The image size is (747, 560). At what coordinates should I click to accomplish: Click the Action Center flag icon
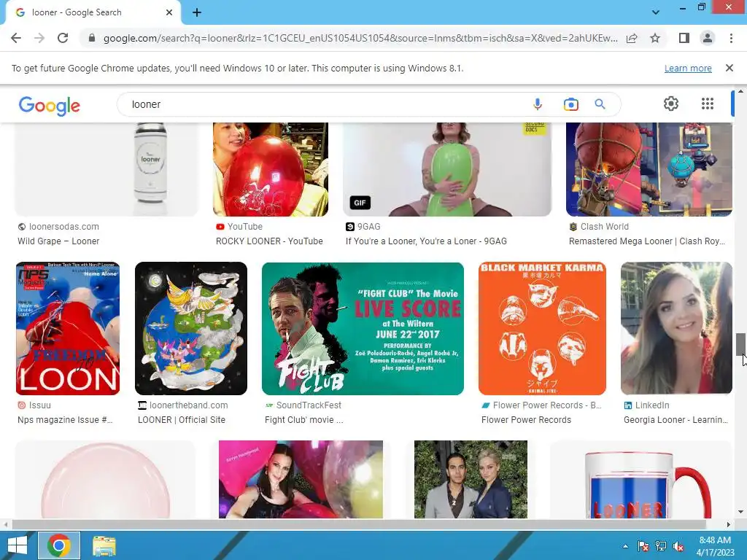643,546
